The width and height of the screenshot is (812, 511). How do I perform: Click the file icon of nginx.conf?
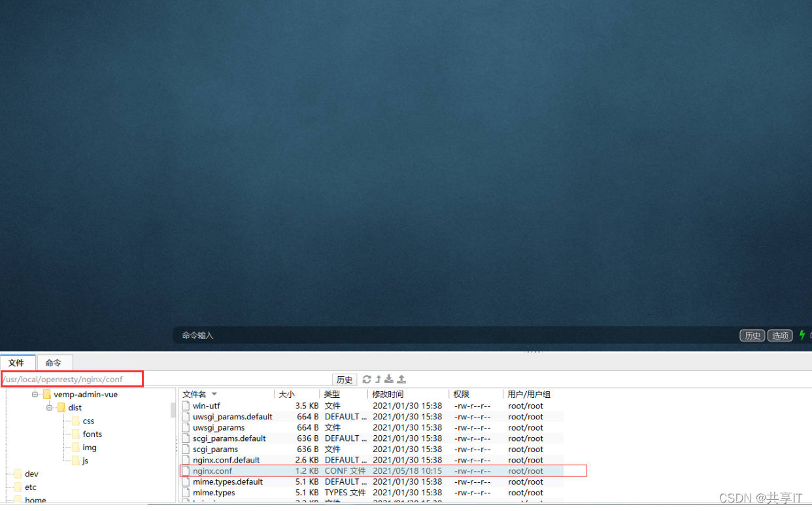tap(186, 471)
